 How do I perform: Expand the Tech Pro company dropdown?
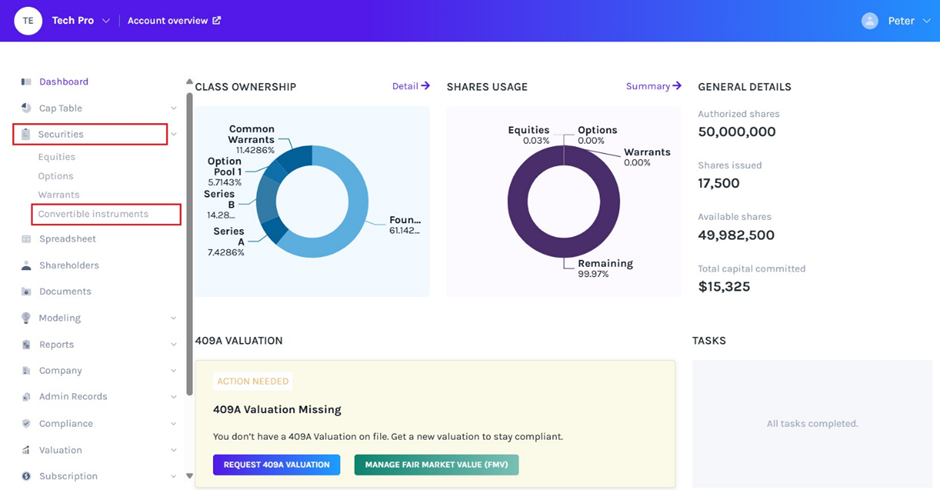(x=106, y=21)
